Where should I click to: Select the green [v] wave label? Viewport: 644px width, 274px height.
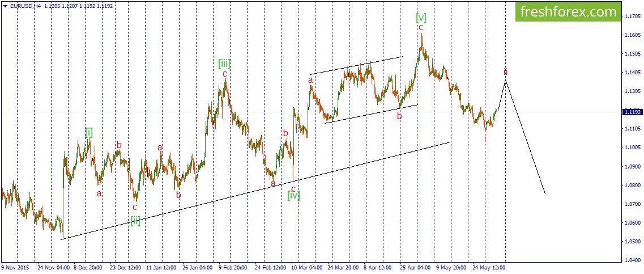(x=421, y=18)
